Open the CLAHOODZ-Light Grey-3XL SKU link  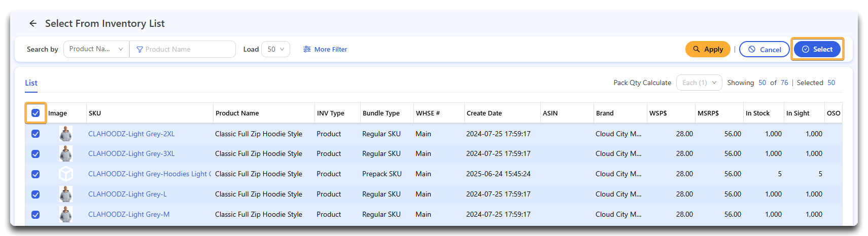point(131,153)
